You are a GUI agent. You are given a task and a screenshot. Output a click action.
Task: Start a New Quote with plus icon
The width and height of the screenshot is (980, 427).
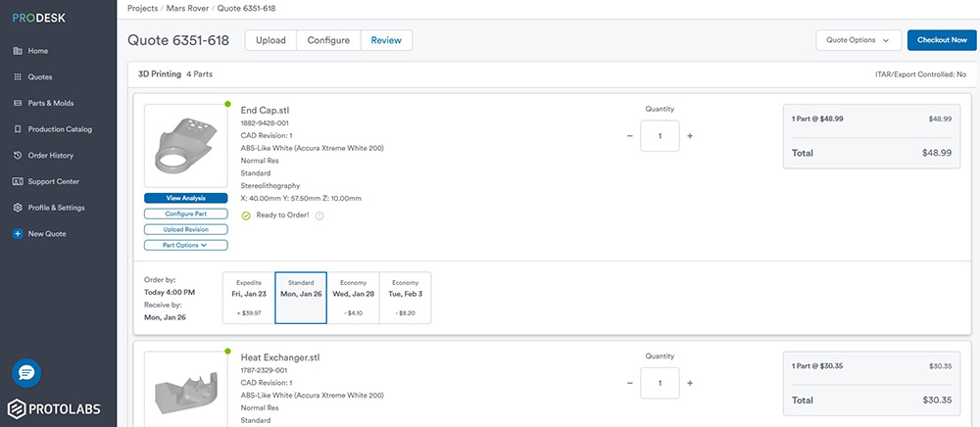pos(18,234)
